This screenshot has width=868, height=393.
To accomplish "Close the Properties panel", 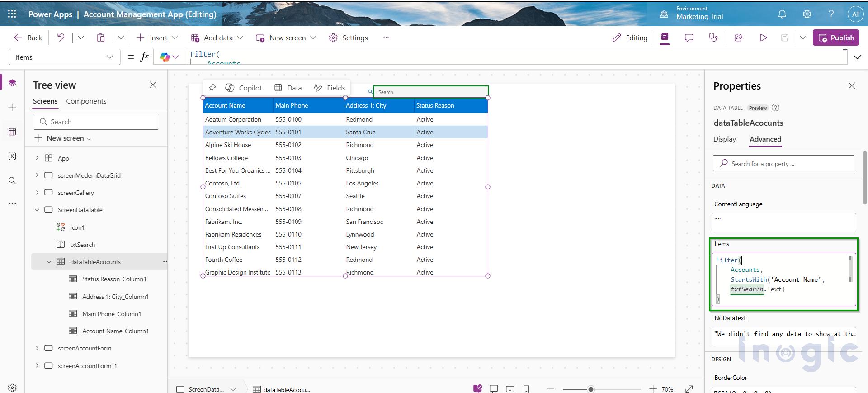I will tap(852, 85).
